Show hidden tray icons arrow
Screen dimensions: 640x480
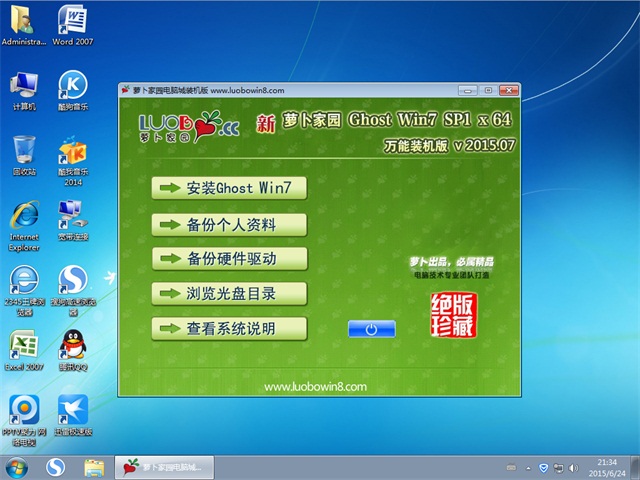(x=528, y=468)
